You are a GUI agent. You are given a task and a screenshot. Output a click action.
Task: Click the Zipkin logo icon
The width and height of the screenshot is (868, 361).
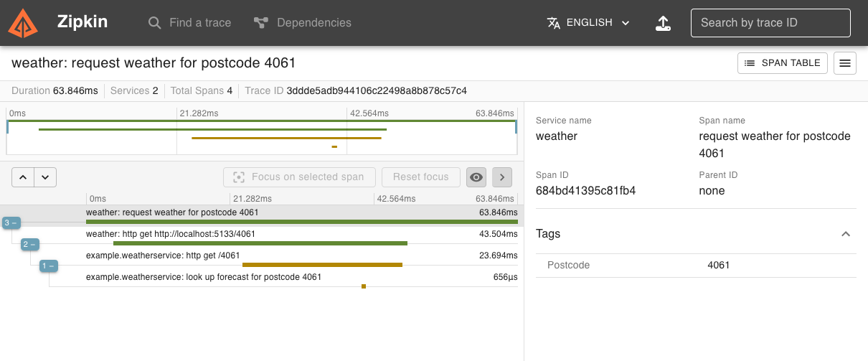tap(23, 23)
